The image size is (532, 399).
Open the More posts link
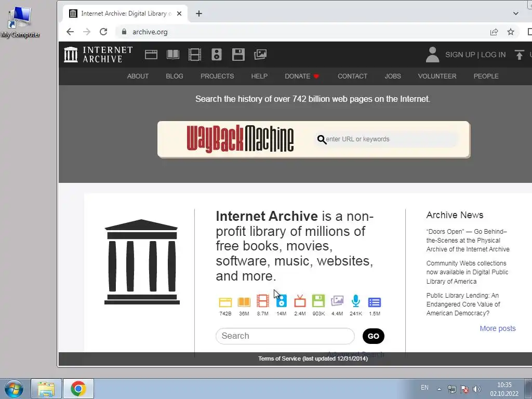pyautogui.click(x=497, y=328)
